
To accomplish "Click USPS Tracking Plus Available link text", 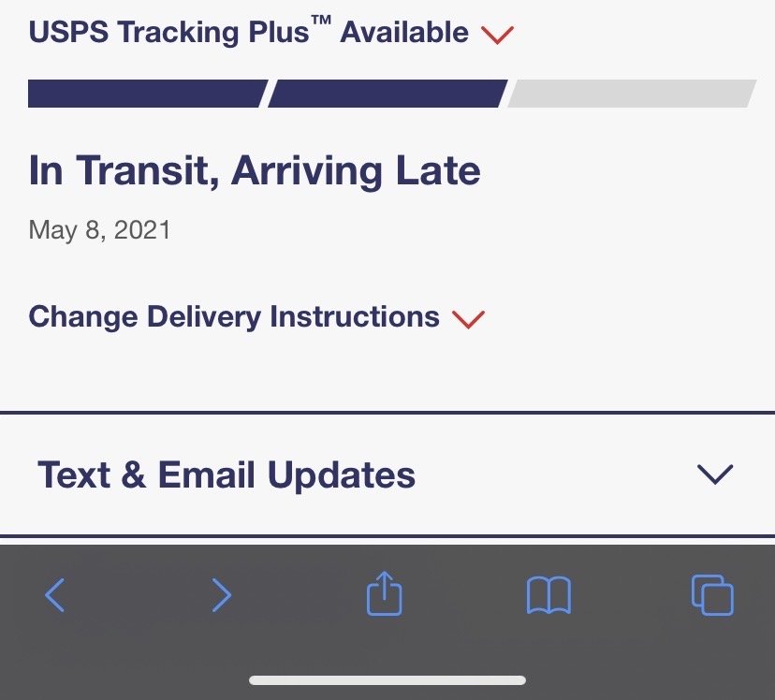I will point(248,33).
